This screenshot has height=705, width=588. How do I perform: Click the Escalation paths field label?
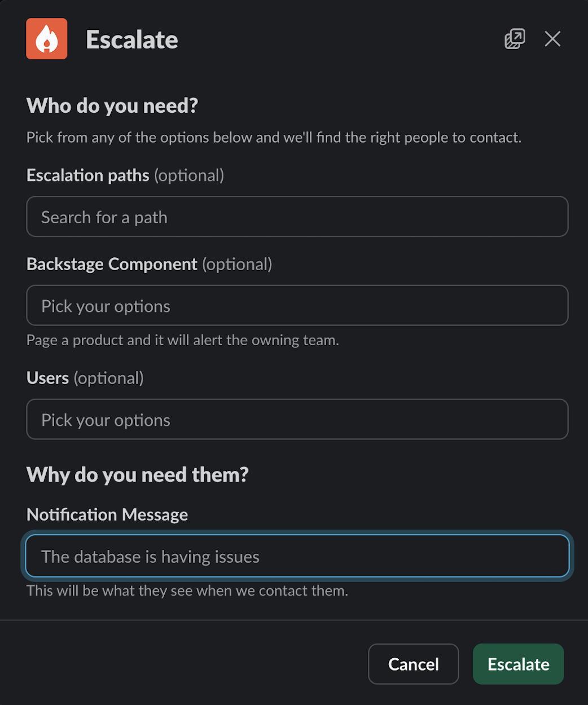(88, 175)
